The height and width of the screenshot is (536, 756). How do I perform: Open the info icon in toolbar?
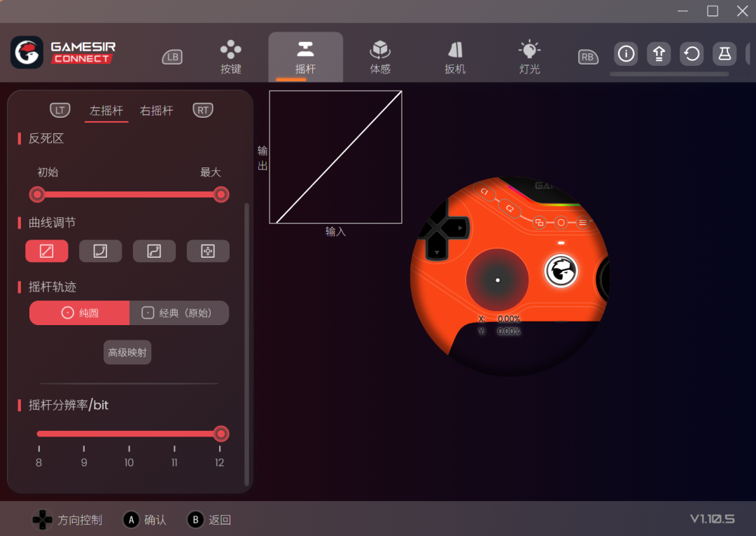click(626, 53)
